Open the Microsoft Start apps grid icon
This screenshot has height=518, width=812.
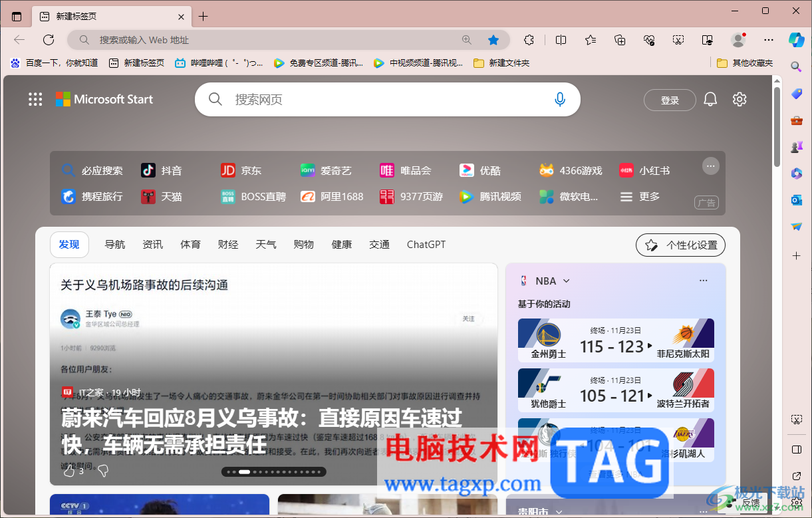(x=35, y=99)
